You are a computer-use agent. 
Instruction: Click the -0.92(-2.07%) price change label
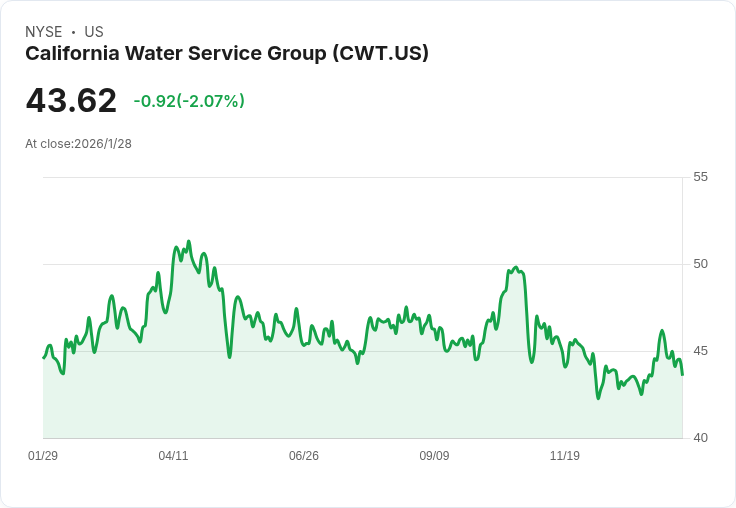[x=189, y=101]
